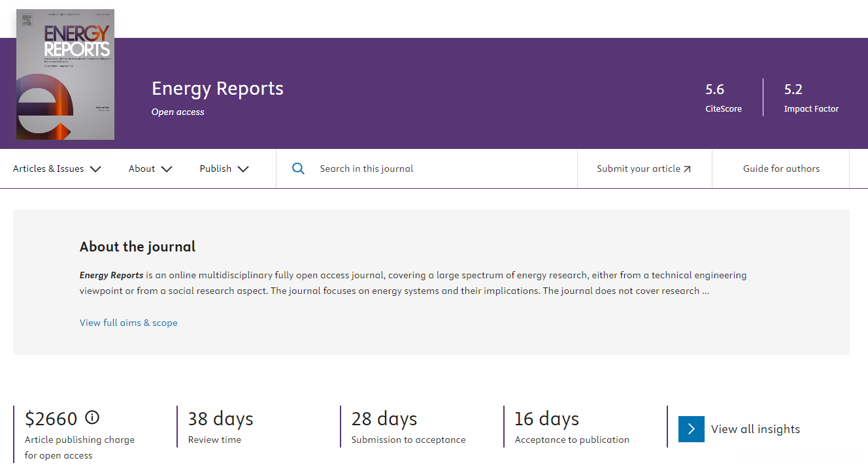
Task: Click the chevron next to Publish
Action: coord(243,169)
